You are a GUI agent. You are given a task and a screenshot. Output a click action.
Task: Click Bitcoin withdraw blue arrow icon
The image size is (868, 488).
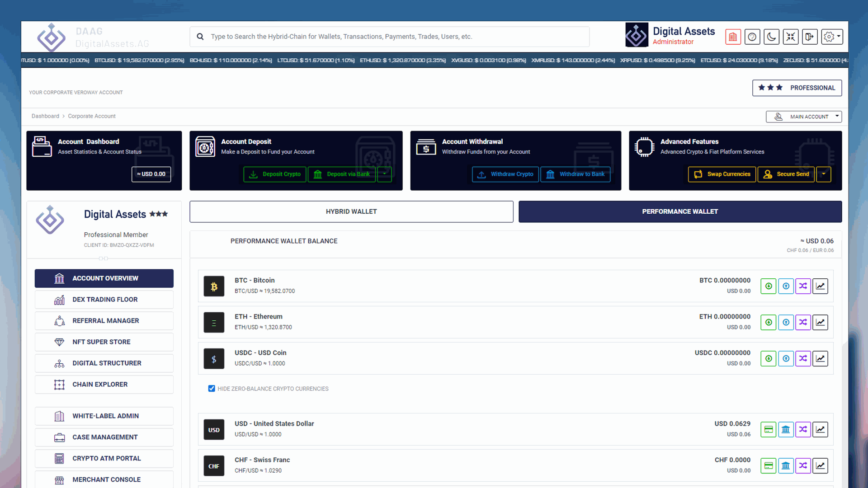(786, 286)
